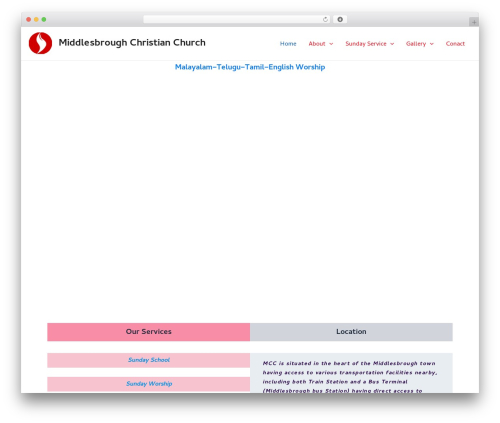
Task: Open the Contact menu item
Action: [x=455, y=44]
